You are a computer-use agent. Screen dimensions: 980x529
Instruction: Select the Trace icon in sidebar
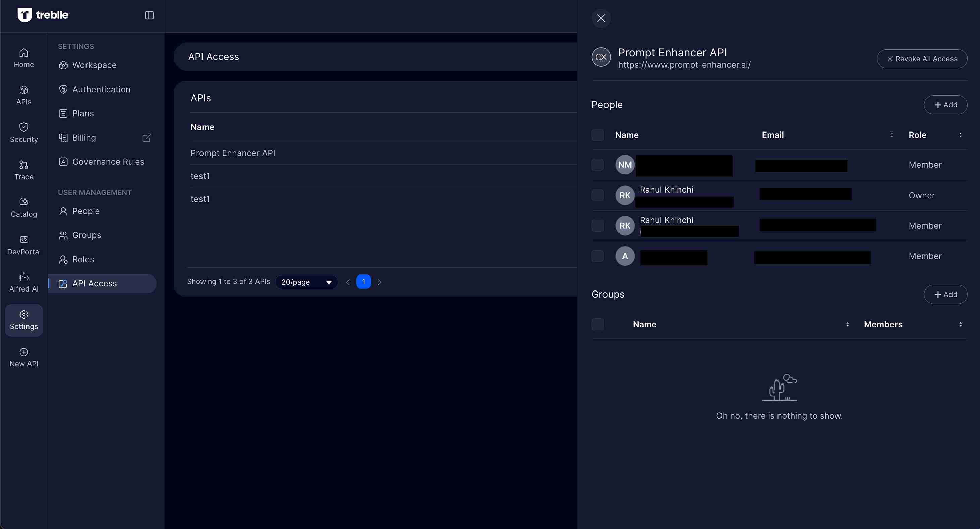[x=23, y=170]
